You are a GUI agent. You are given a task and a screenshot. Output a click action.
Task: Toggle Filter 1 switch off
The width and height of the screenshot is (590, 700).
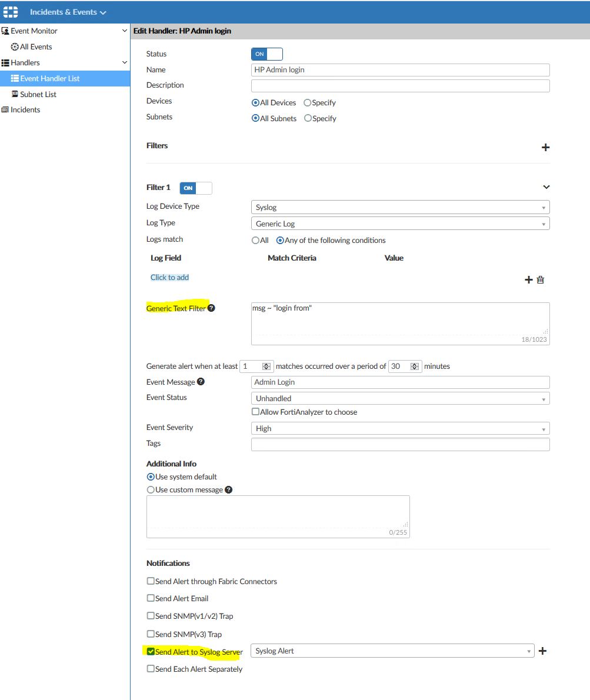[196, 188]
